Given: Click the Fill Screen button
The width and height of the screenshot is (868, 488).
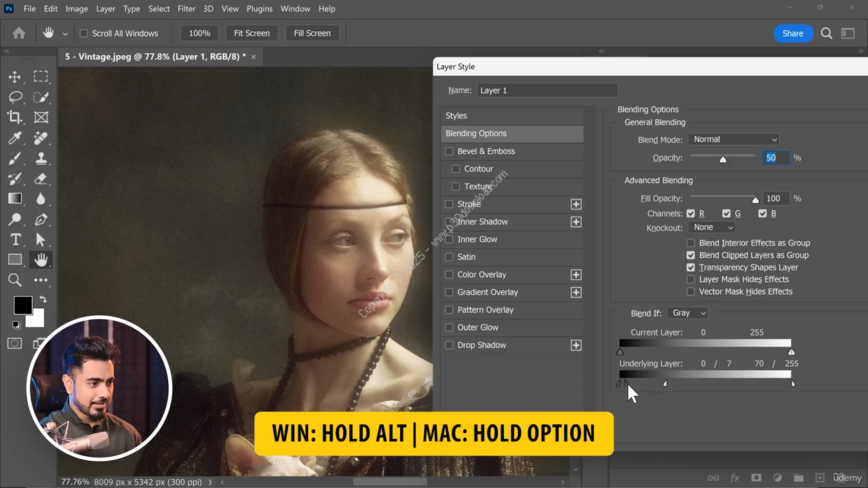Looking at the screenshot, I should point(312,33).
